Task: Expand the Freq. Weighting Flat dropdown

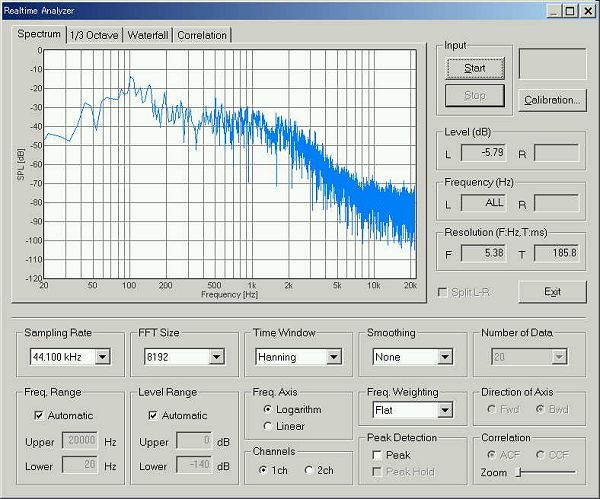Action: (x=444, y=410)
